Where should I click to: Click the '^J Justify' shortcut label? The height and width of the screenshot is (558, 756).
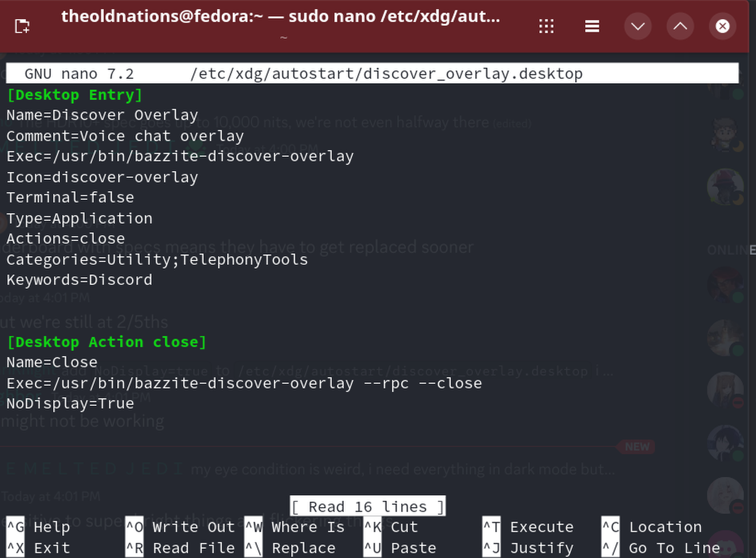tap(528, 548)
